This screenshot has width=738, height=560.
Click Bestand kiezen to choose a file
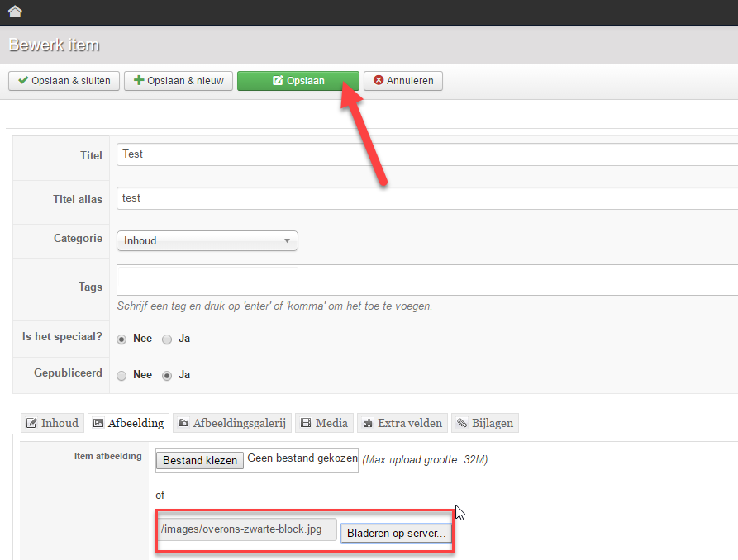click(199, 460)
